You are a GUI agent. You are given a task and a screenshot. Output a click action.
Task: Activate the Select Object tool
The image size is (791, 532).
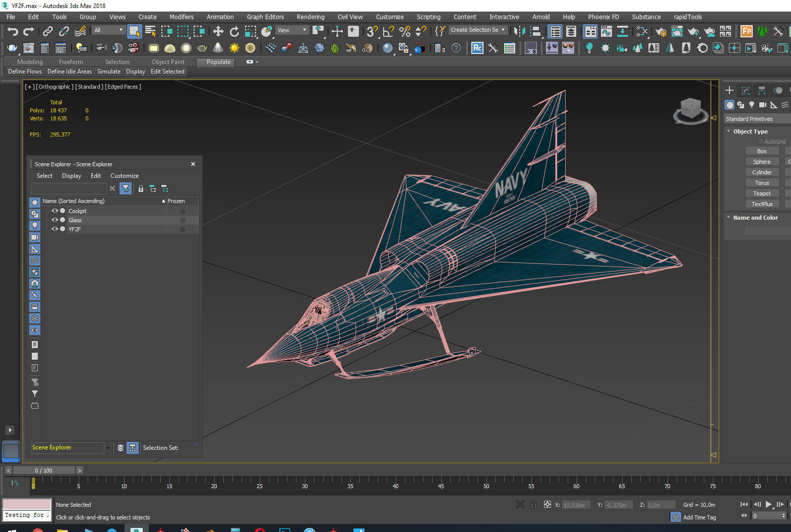point(134,31)
